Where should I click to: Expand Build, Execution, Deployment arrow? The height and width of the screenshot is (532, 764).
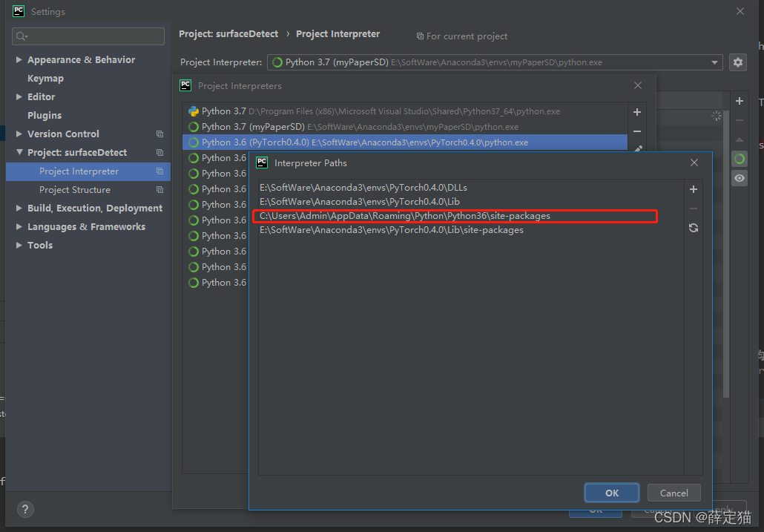[19, 208]
